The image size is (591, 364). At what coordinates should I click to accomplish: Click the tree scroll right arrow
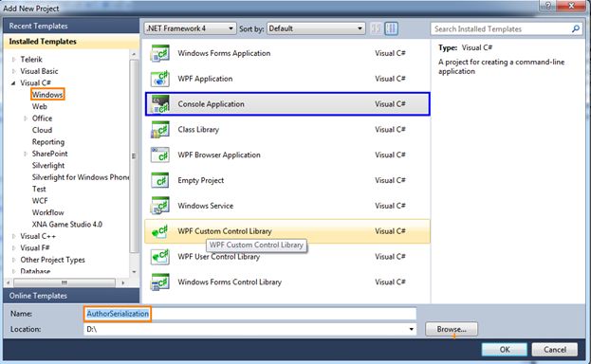[x=123, y=282]
